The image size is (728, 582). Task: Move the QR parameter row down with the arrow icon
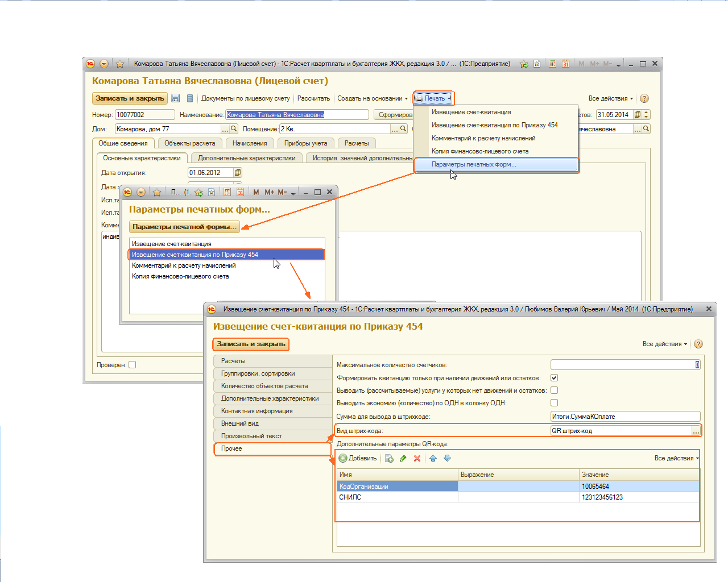pos(447,458)
